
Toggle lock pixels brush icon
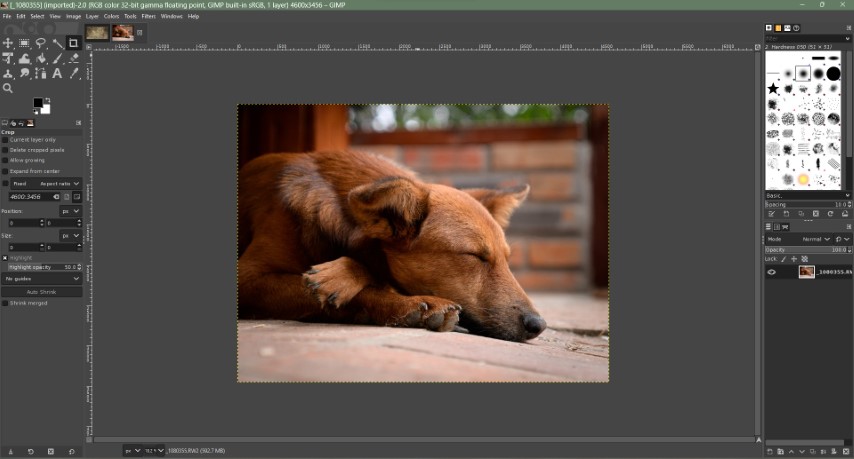784,259
